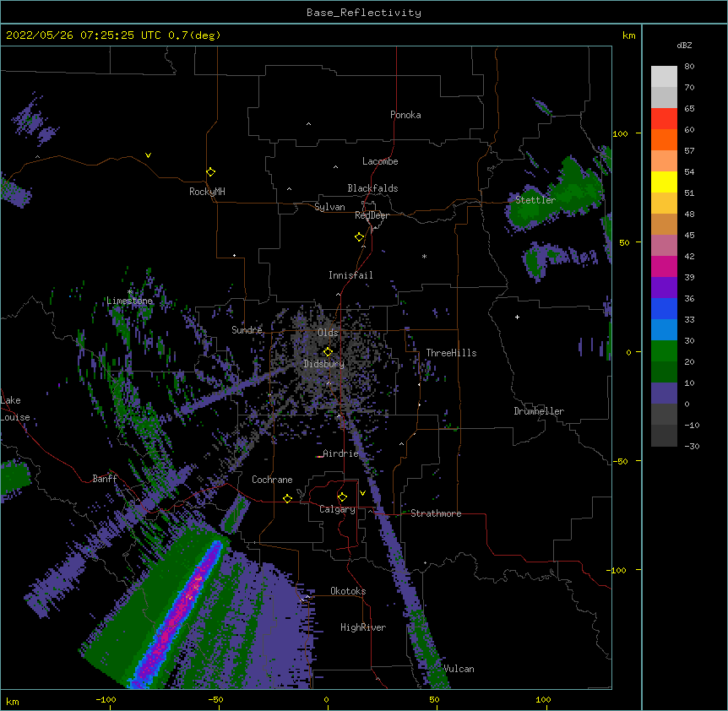The width and height of the screenshot is (728, 711).
Task: Select the Okotoks label
Action: [348, 591]
